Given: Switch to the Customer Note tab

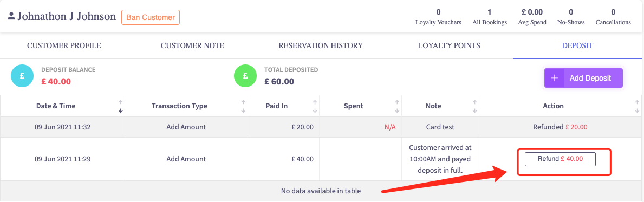Looking at the screenshot, I should click(192, 45).
